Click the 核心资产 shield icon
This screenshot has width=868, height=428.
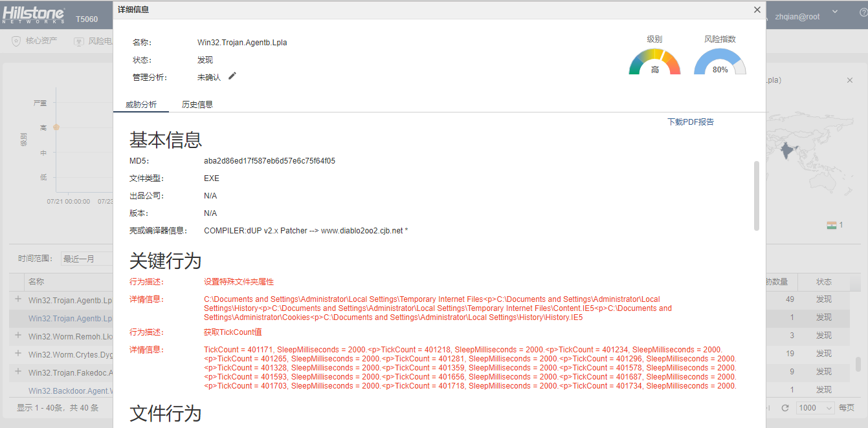(x=16, y=41)
